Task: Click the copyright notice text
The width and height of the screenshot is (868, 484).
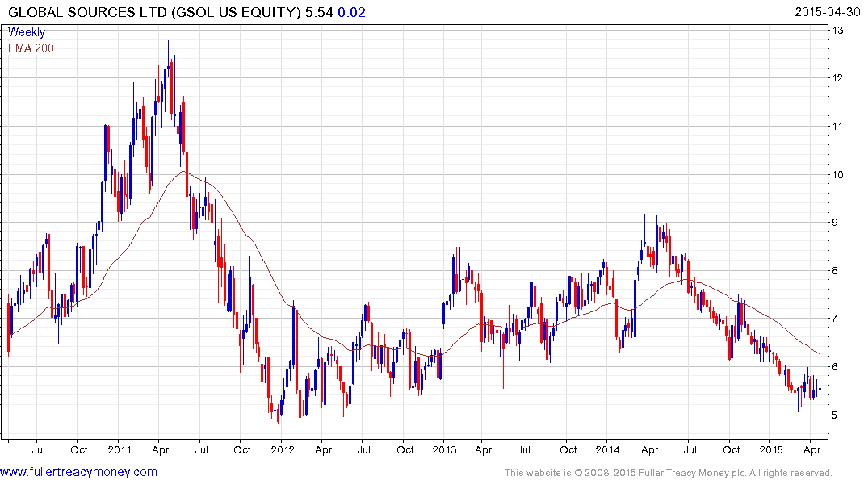Action: (x=669, y=473)
